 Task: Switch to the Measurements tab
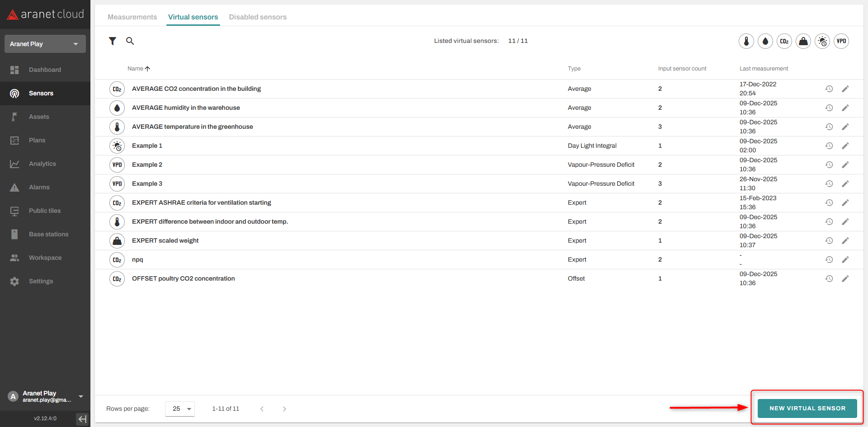coord(132,17)
